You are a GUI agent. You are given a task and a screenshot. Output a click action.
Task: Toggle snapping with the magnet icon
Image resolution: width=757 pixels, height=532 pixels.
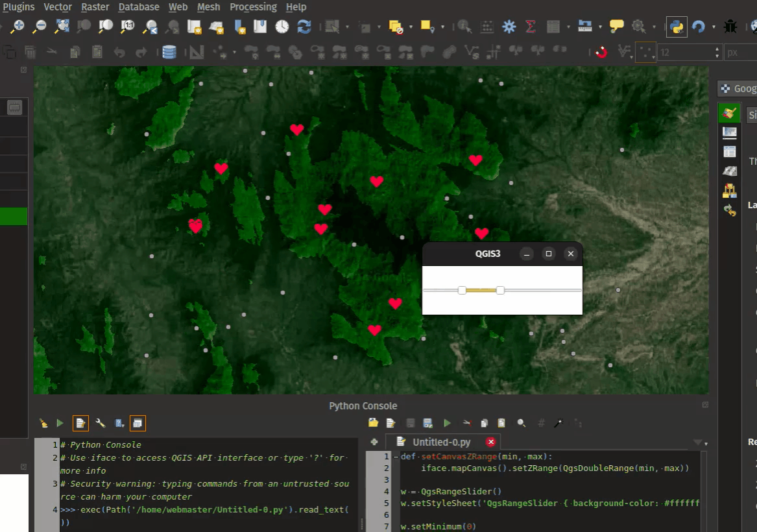(x=601, y=52)
